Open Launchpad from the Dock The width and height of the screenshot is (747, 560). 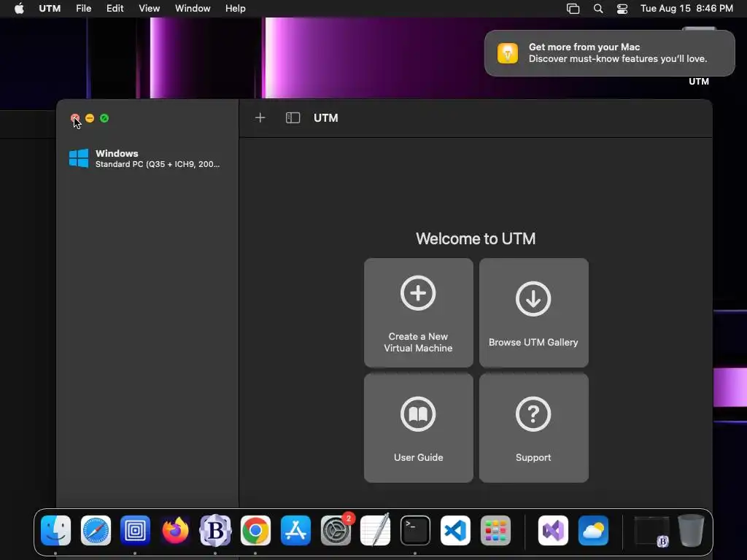tap(495, 530)
